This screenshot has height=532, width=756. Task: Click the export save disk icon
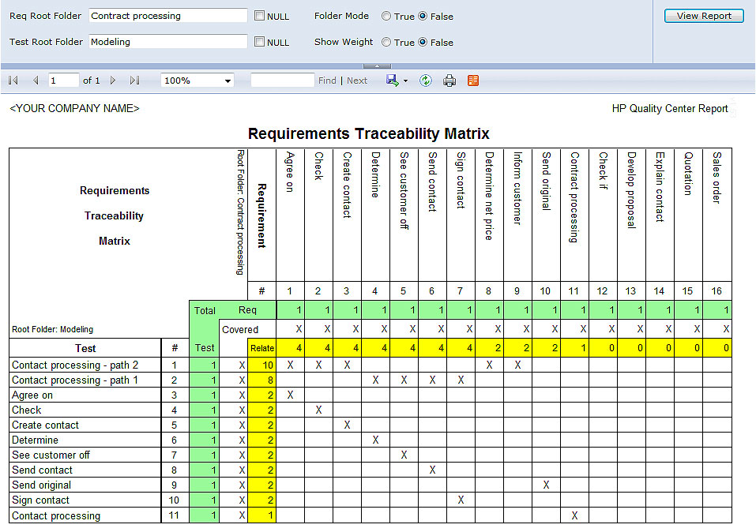393,81
